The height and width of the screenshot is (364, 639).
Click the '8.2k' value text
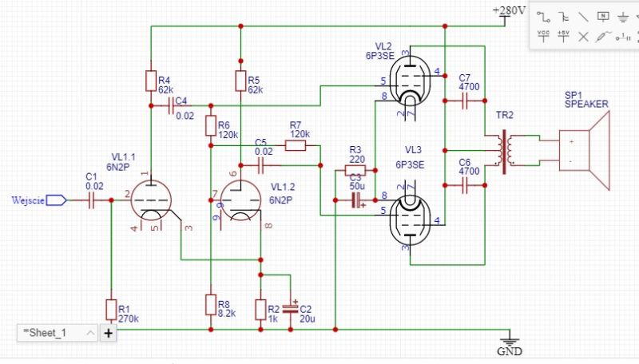[x=227, y=314]
